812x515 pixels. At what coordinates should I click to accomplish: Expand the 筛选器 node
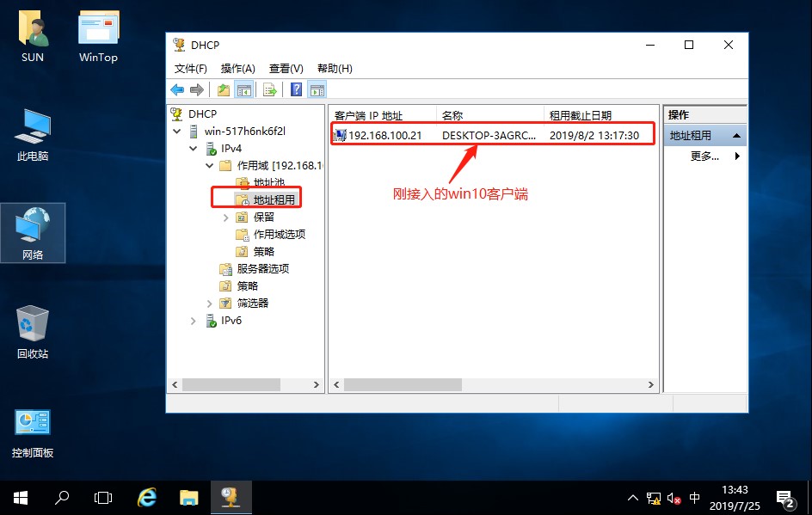(x=210, y=303)
